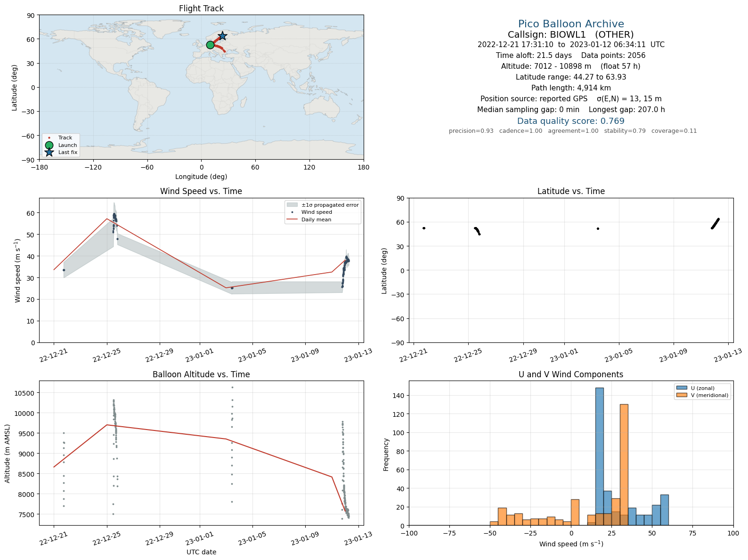This screenshot has width=748, height=560.
Task: Pick the ±1σ propagated error grey swatch
Action: coord(292,205)
